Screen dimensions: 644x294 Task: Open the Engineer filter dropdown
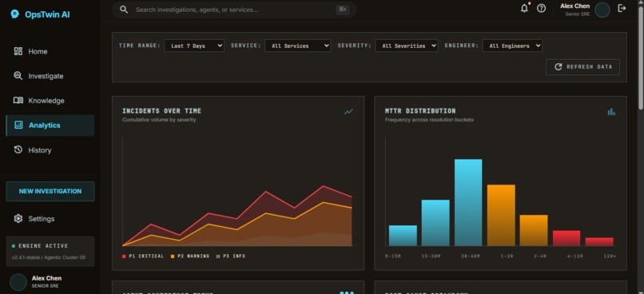pyautogui.click(x=512, y=46)
